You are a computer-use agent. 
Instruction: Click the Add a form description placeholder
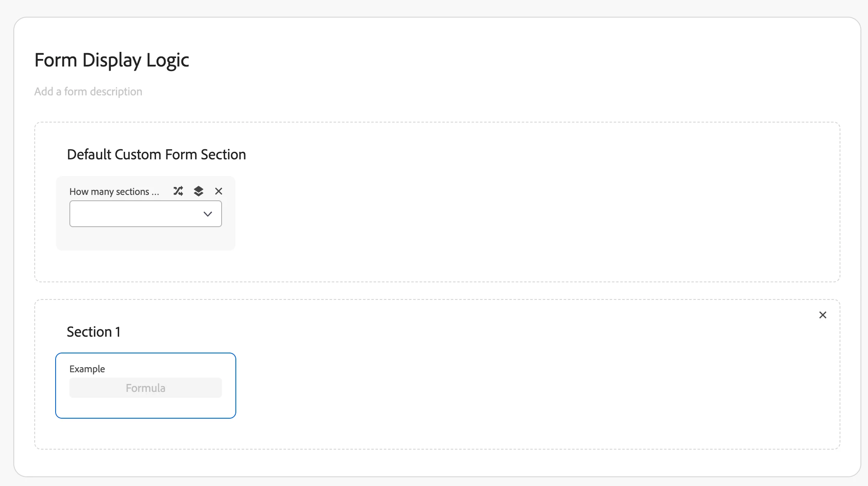(x=88, y=92)
